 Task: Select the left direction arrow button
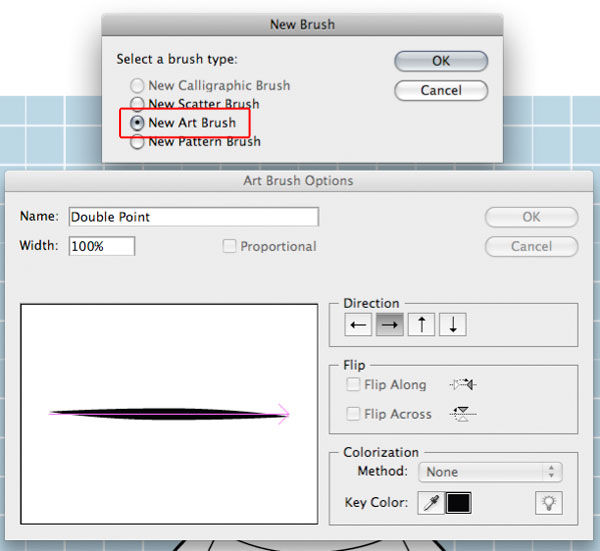click(x=358, y=325)
